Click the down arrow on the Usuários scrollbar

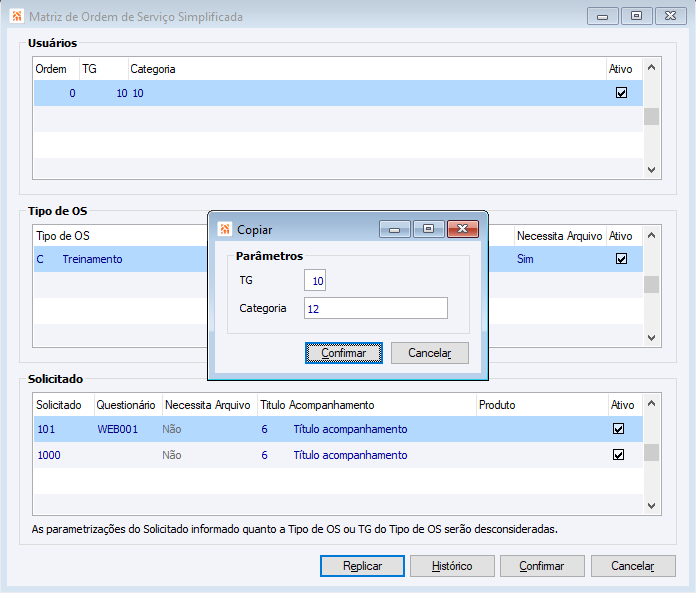click(x=651, y=170)
